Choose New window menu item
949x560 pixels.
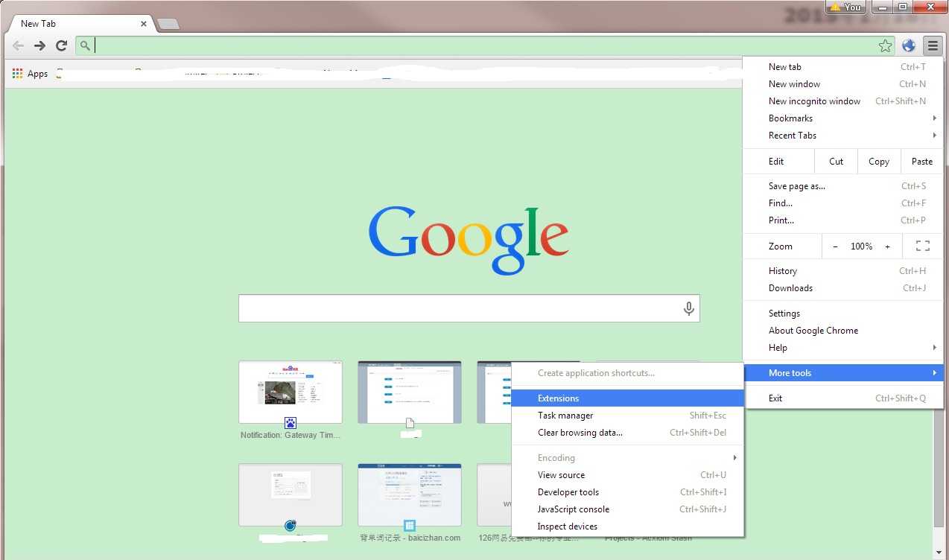pyautogui.click(x=843, y=84)
